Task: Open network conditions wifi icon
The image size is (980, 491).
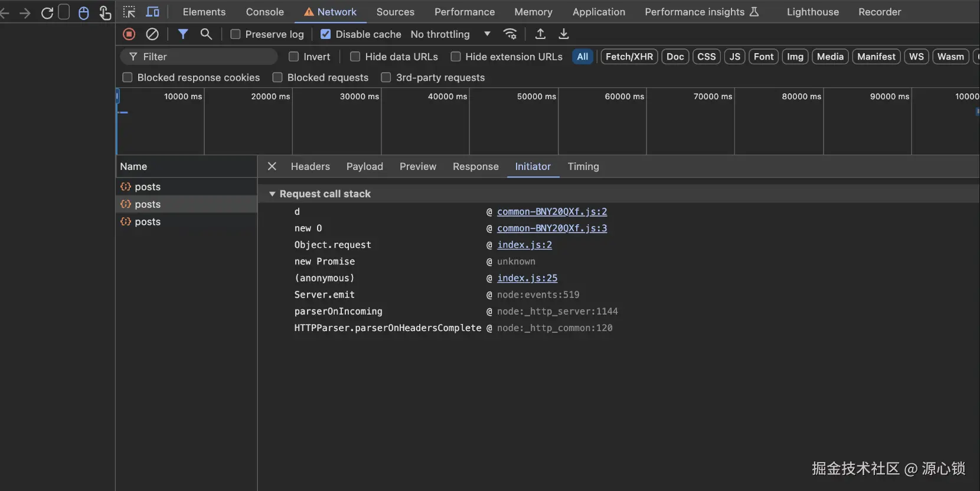Action: tap(510, 34)
